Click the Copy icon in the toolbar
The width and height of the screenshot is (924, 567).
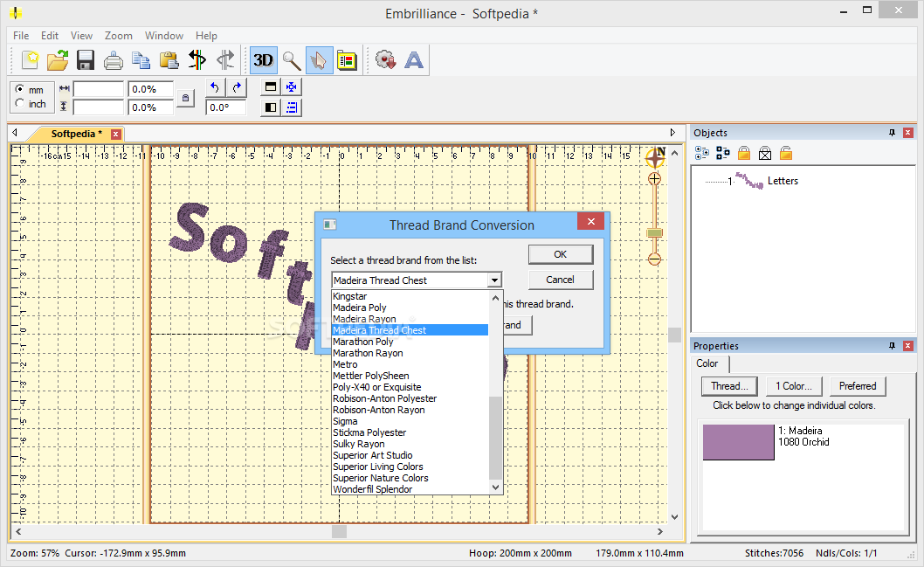click(141, 60)
